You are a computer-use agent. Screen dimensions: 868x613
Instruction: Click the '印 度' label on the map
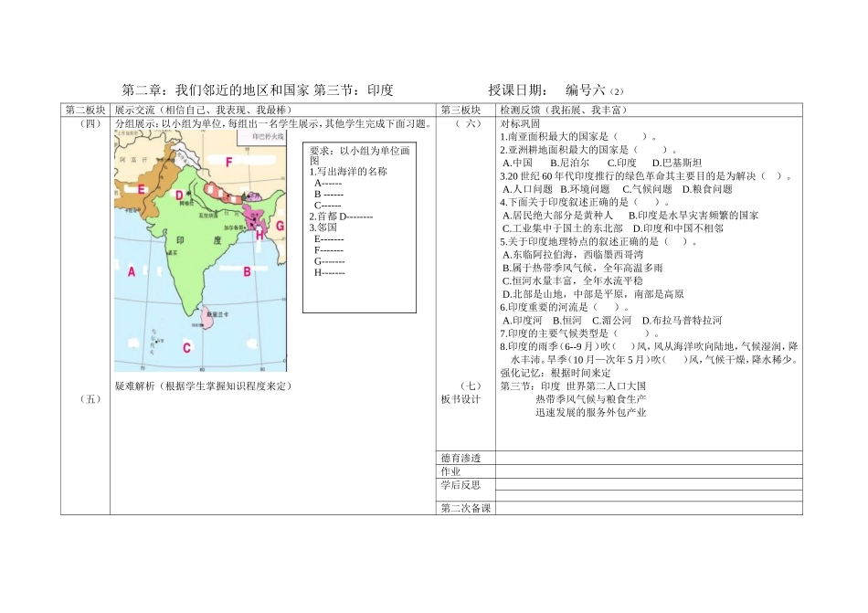pyautogui.click(x=199, y=240)
